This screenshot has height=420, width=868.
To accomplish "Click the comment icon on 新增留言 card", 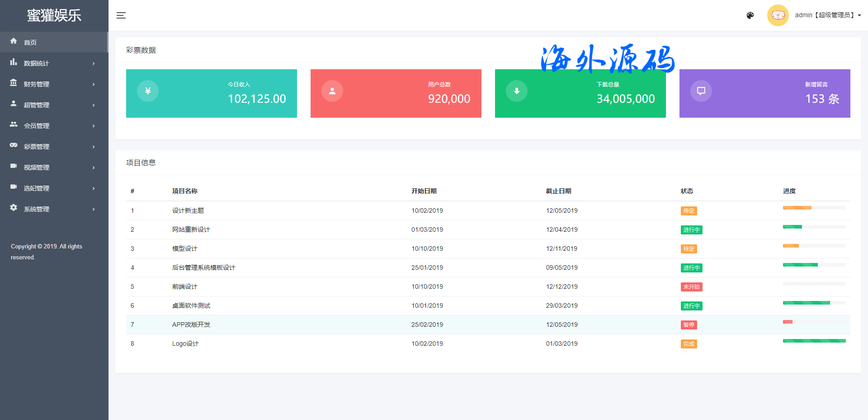I will click(701, 91).
